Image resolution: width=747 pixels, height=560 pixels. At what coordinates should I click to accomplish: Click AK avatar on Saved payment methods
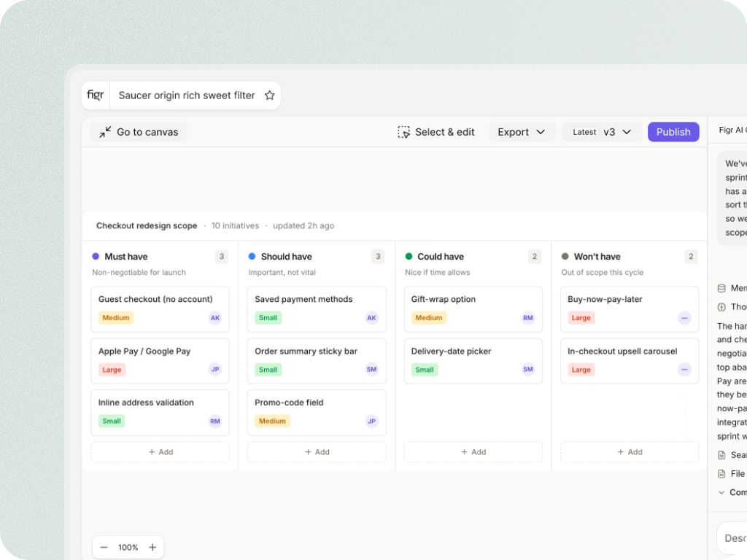click(371, 318)
